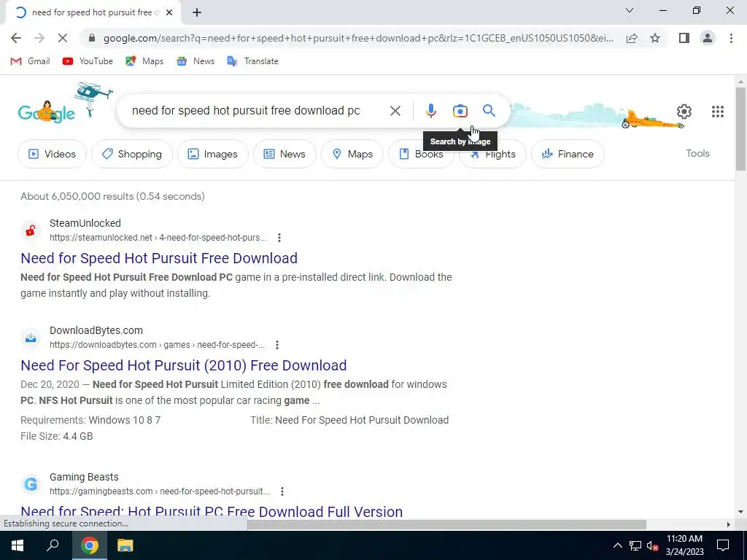Open Chrome three-dot menu
This screenshot has height=560, width=747.
click(x=731, y=38)
